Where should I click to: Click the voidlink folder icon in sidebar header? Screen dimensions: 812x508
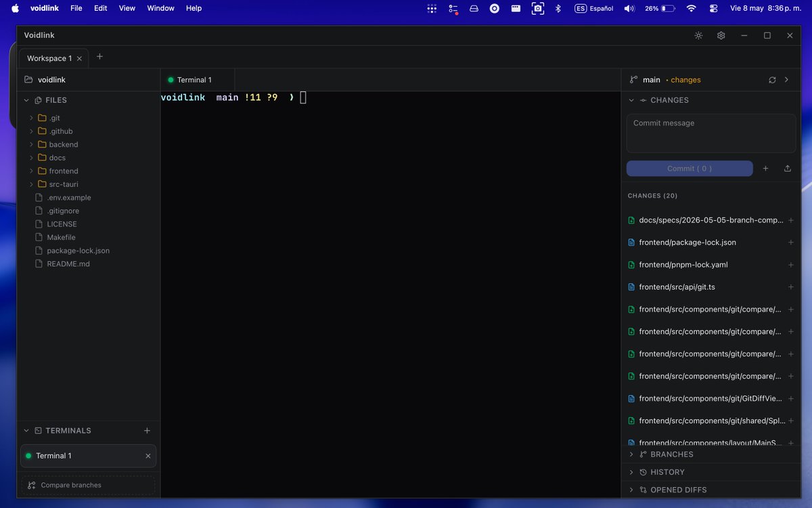(28, 80)
